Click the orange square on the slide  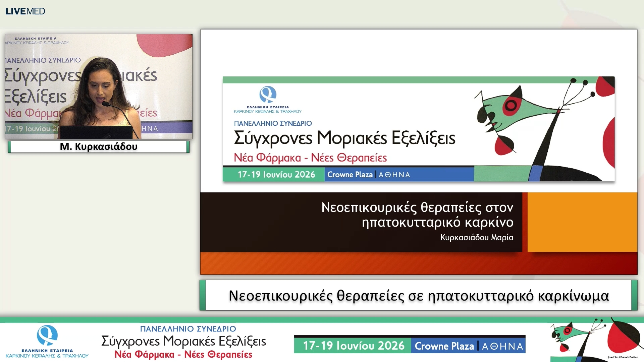click(x=582, y=222)
